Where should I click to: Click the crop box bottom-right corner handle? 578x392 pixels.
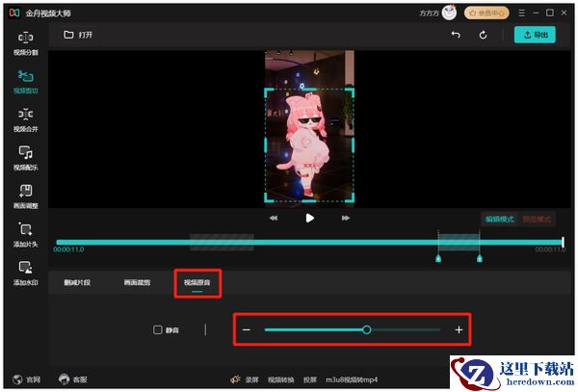351,198
